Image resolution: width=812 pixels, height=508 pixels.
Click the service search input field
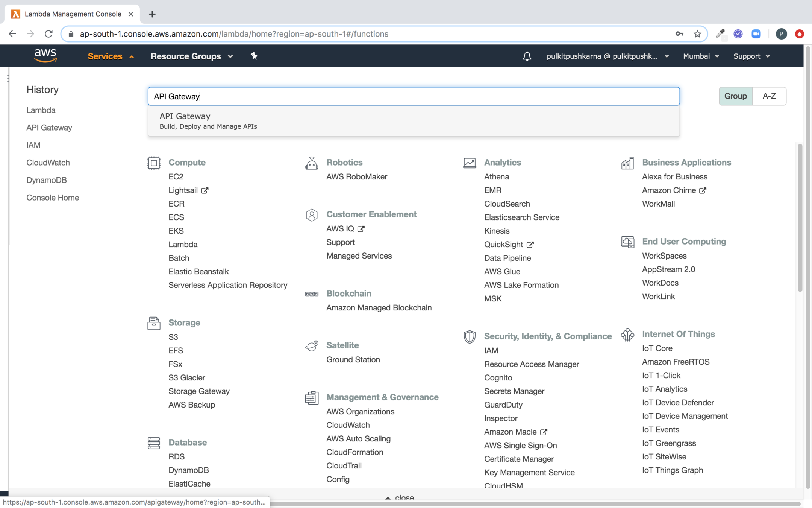pos(414,96)
